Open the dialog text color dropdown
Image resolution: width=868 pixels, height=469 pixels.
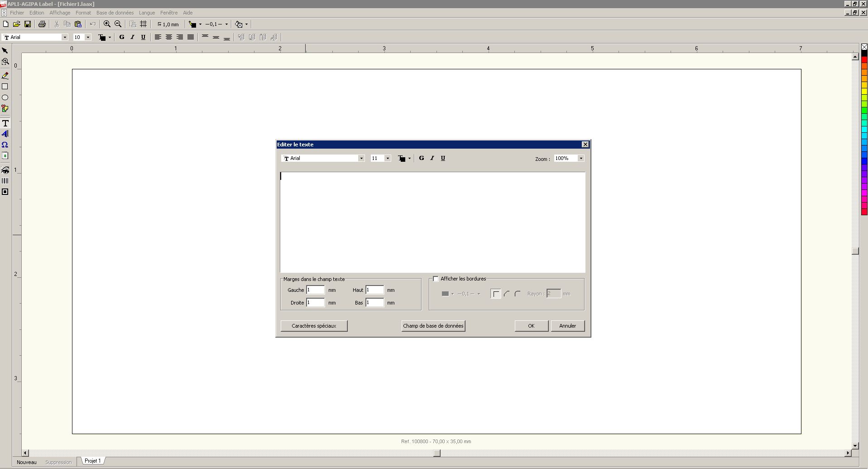[x=409, y=158]
